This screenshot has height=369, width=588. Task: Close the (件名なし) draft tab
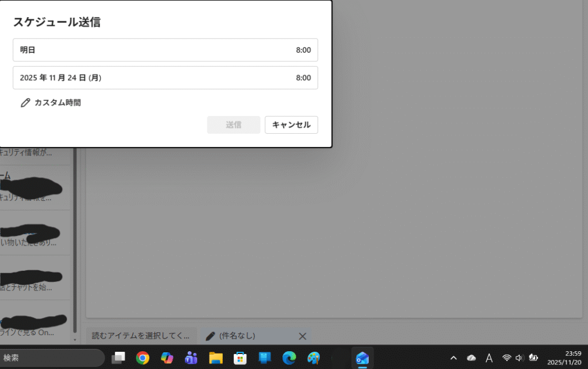pos(303,336)
